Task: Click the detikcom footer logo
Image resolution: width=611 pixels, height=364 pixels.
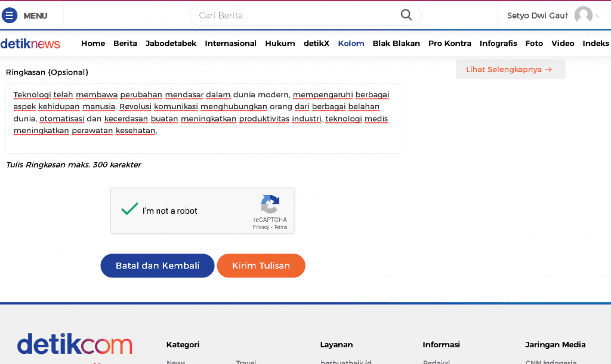Action: point(74,345)
